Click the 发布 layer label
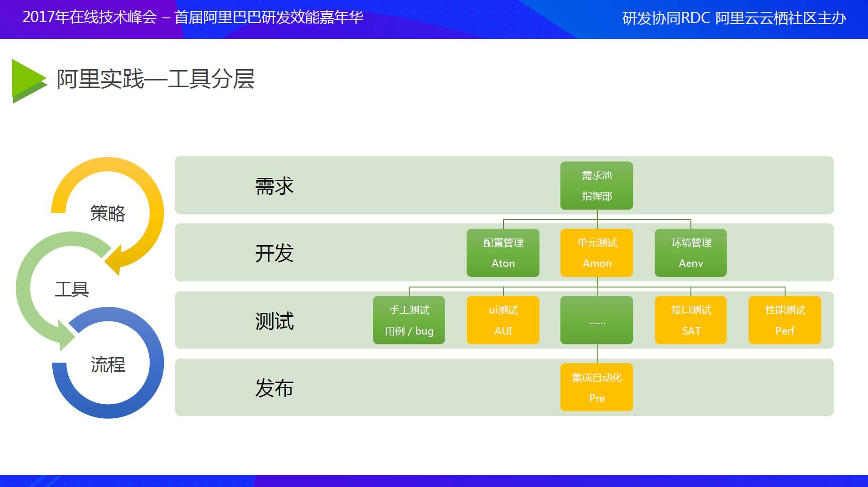868x487 pixels. click(x=275, y=388)
